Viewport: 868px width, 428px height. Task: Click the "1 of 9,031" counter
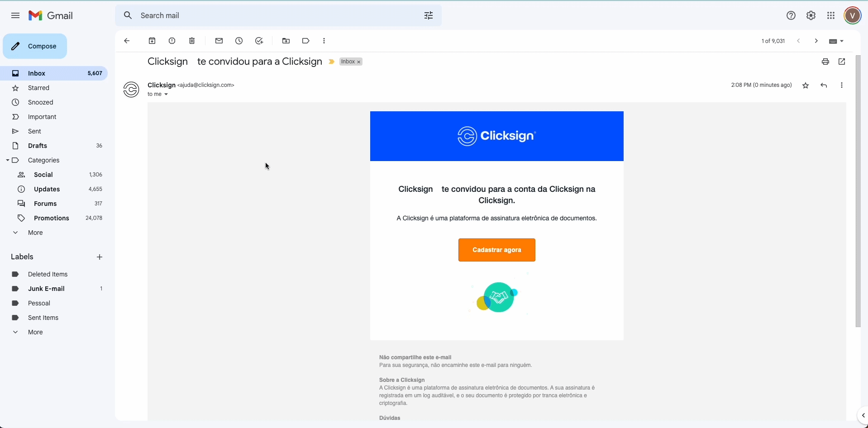pyautogui.click(x=773, y=41)
